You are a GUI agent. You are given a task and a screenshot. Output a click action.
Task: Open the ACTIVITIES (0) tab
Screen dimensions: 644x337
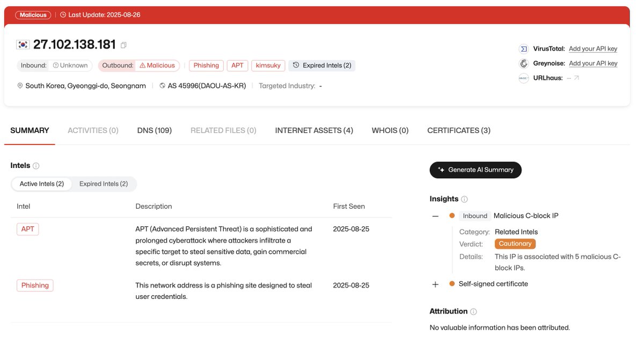pos(93,130)
